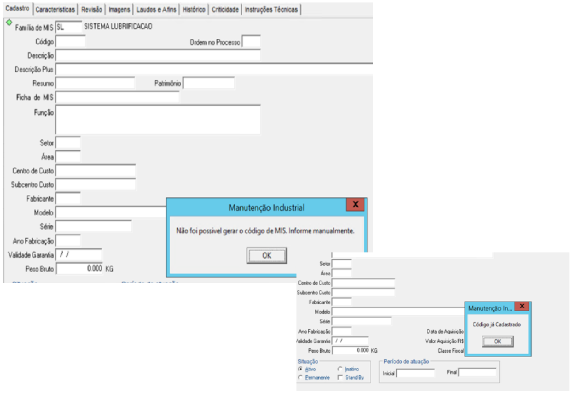
Task: Open the Laudos e Afins tab
Action: (156, 9)
